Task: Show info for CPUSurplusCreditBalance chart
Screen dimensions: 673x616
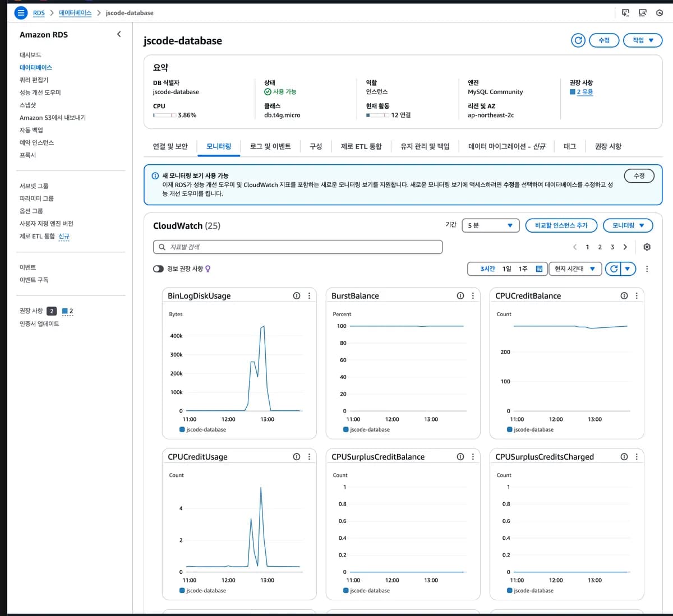Action: coord(460,457)
